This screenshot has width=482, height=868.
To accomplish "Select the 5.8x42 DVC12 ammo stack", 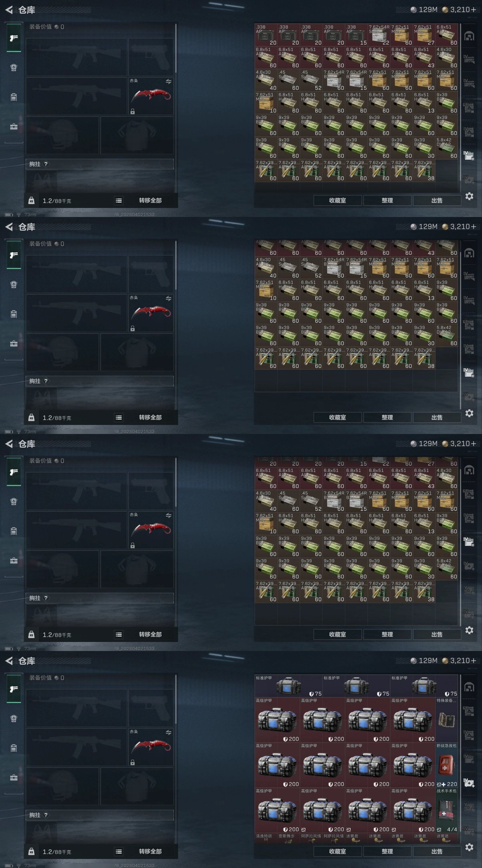I will pyautogui.click(x=447, y=148).
